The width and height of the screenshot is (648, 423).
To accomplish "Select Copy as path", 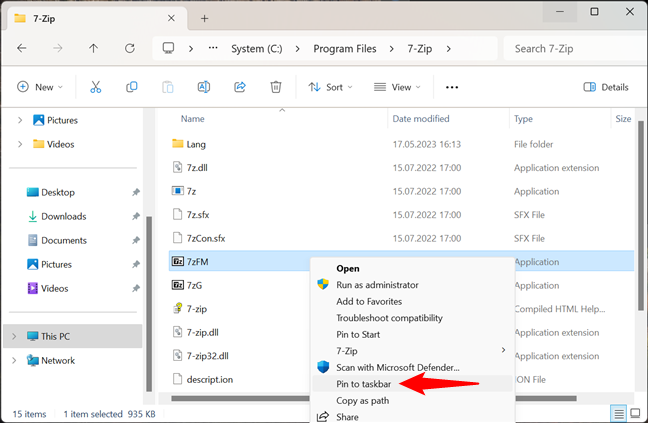I will click(x=412, y=401).
